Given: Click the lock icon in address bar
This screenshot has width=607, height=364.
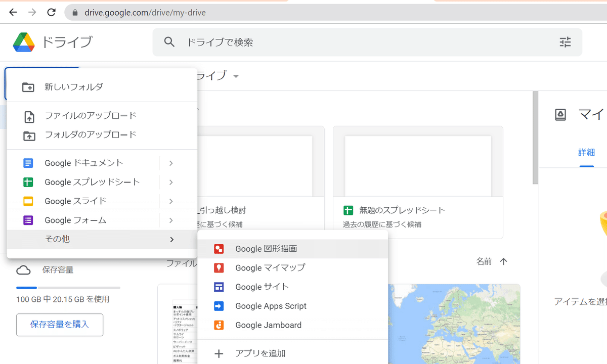Looking at the screenshot, I should click(76, 13).
